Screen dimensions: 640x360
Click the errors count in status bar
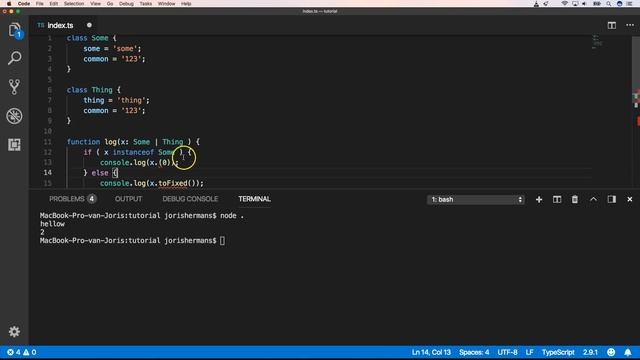click(14, 352)
